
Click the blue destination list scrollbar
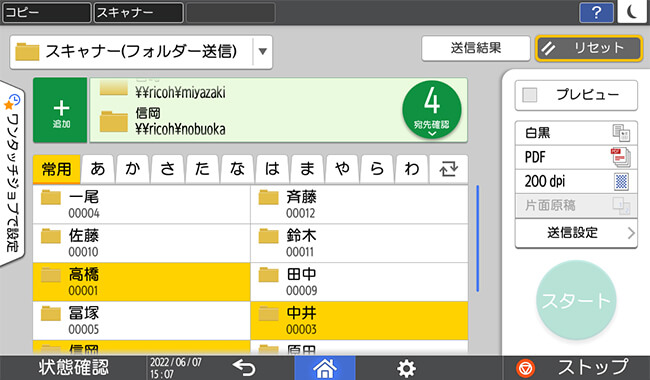click(478, 238)
